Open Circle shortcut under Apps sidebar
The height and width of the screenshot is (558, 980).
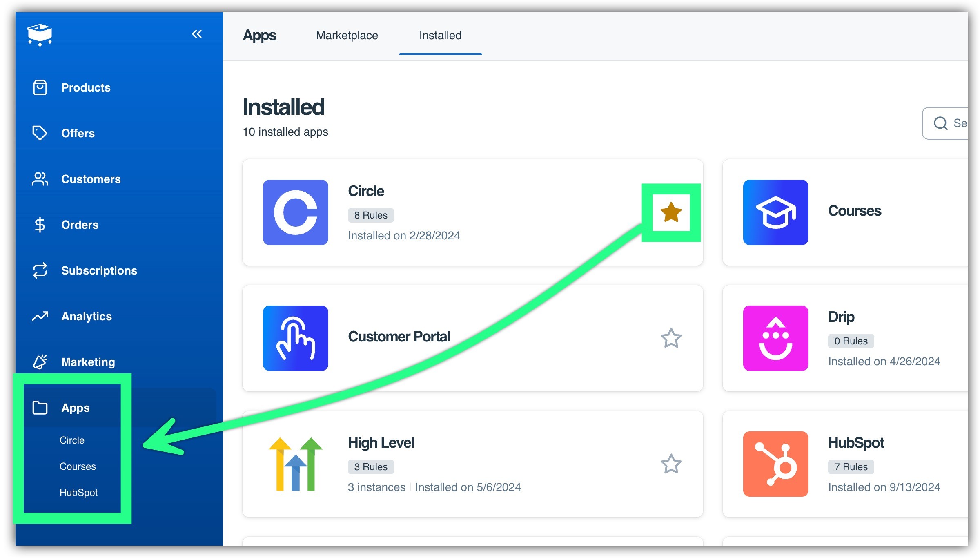72,440
